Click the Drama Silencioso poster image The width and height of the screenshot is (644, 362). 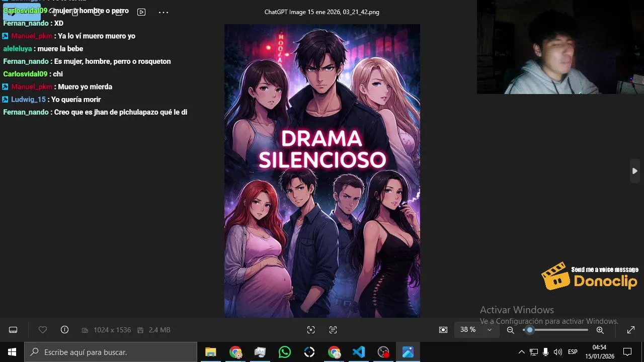click(x=322, y=171)
